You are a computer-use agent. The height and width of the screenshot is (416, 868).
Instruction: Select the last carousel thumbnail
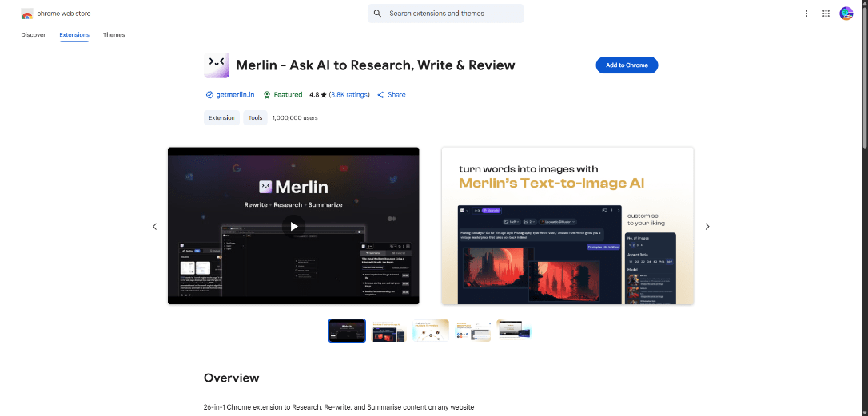pos(515,331)
